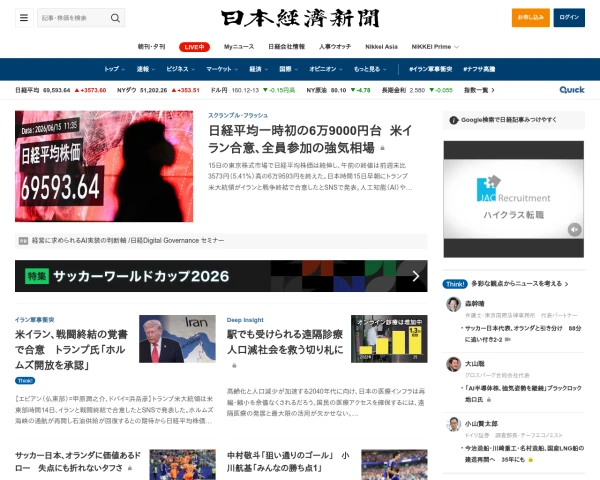Expand the 国際 navigation menu
Viewport: 600px width, 480px height.
tap(289, 69)
